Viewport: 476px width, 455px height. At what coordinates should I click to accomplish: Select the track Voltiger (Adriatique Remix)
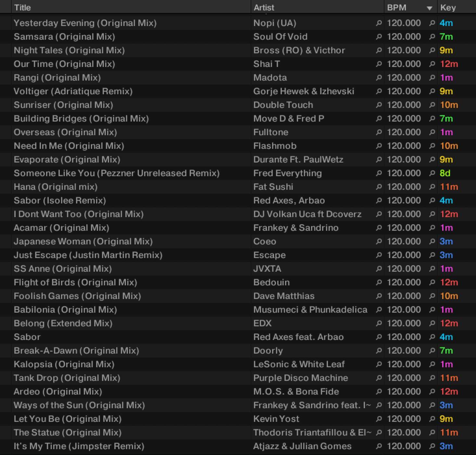click(x=73, y=91)
